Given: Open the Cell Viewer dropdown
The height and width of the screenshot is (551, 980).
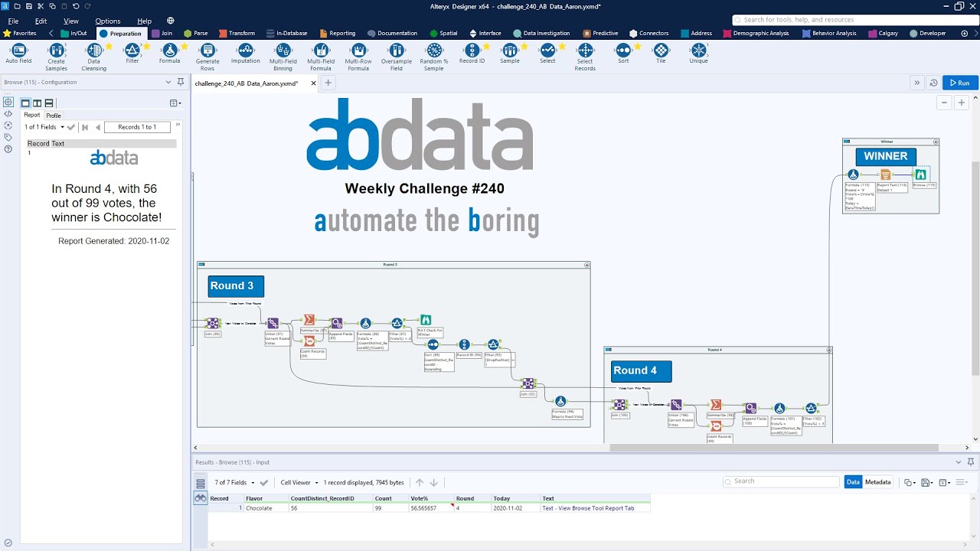Looking at the screenshot, I should (299, 483).
